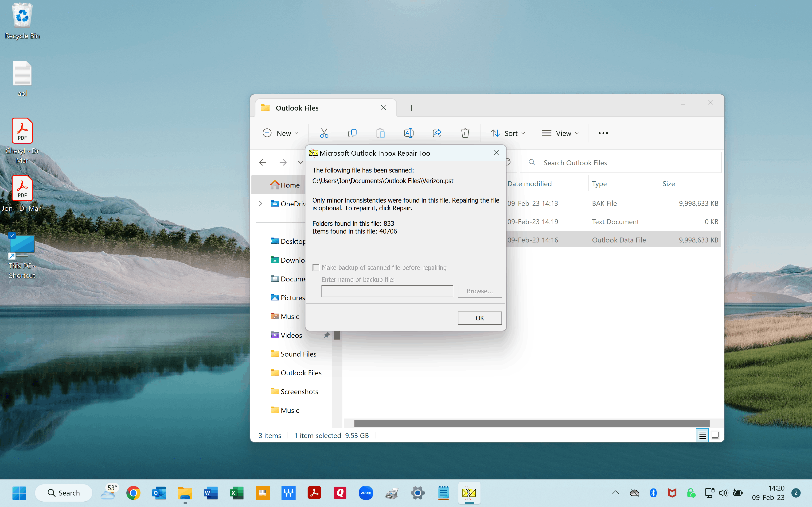Open Outlook from the taskbar

point(159,493)
